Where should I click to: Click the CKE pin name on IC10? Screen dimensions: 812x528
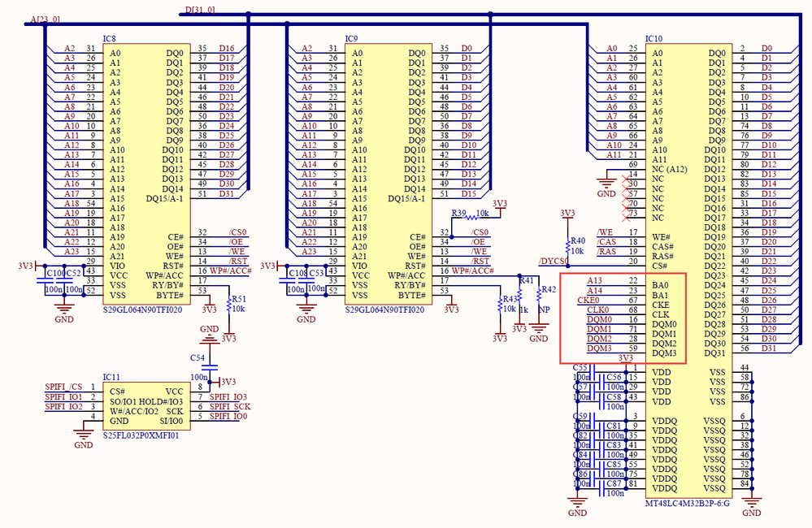click(661, 305)
